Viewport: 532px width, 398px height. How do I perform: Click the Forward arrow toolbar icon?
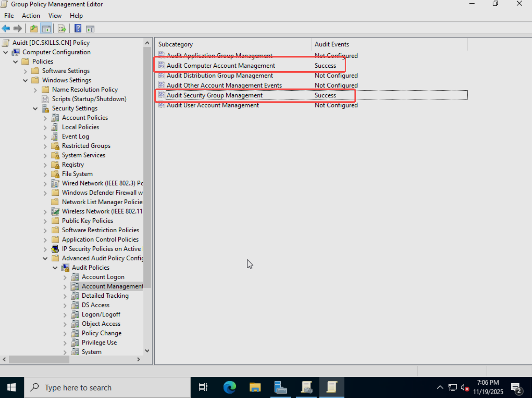coord(18,29)
